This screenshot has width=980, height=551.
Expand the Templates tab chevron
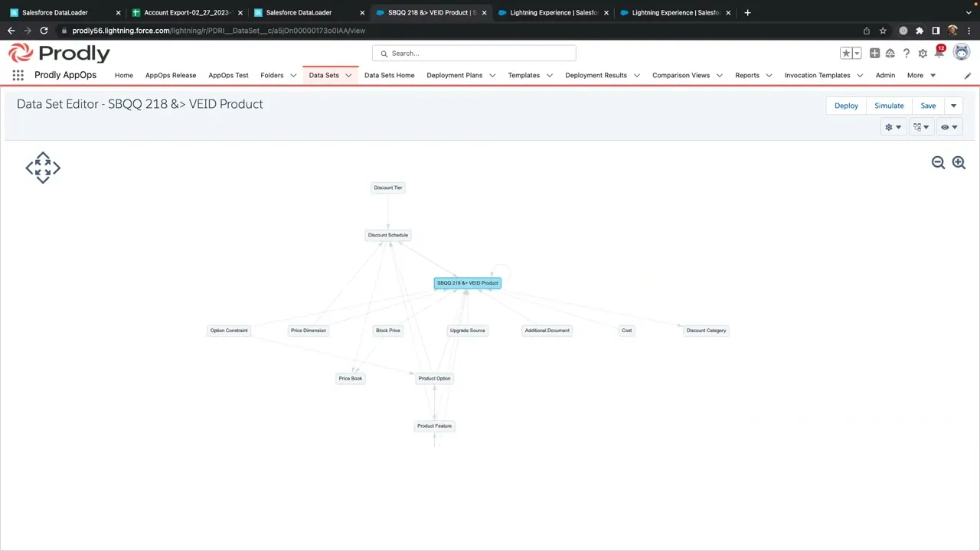549,75
